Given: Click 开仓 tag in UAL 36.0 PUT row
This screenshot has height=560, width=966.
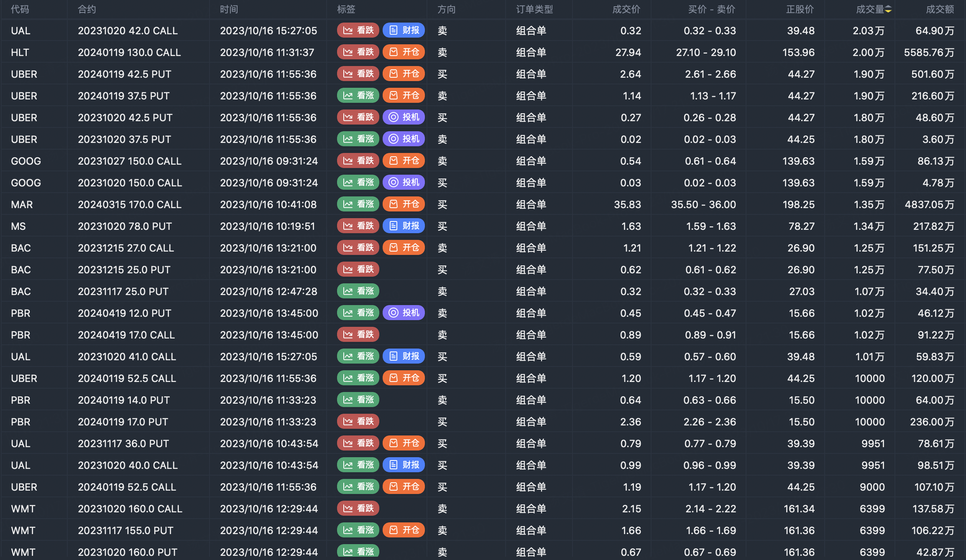Looking at the screenshot, I should pos(404,443).
